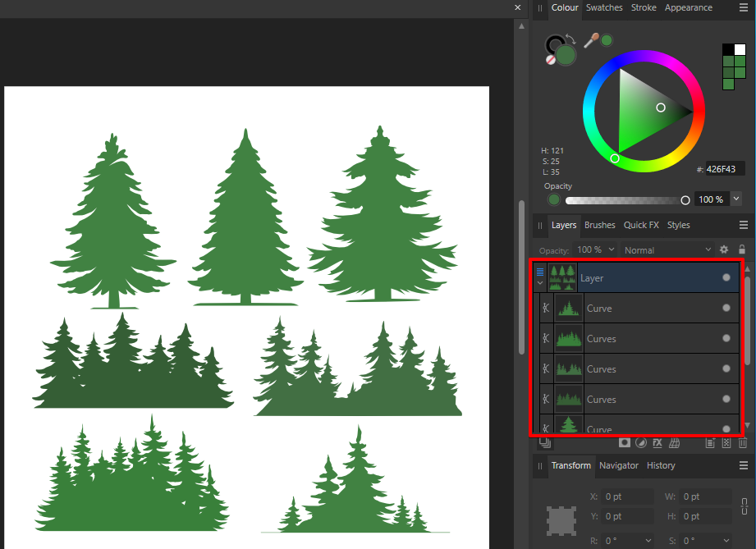Open the blend mode dropdown showing Normal

point(667,249)
